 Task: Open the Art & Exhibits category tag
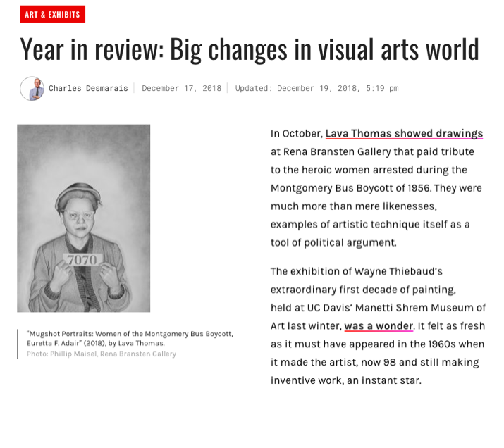point(52,14)
